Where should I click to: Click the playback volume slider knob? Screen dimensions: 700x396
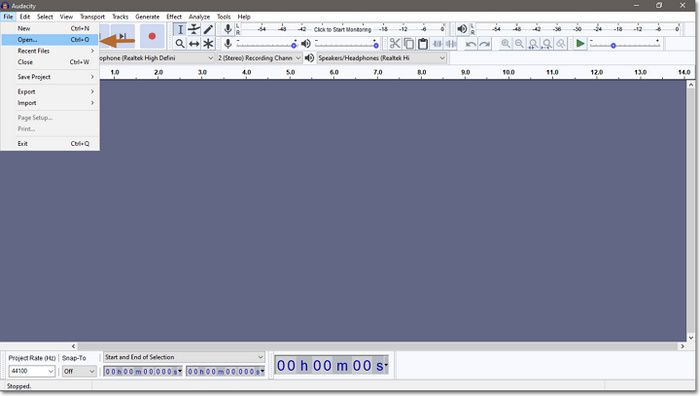tap(376, 46)
